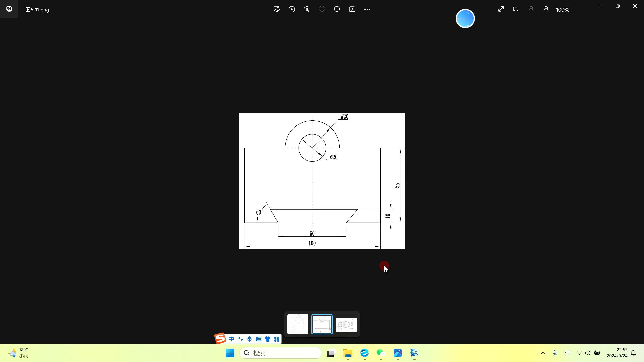Screen dimensions: 644x362
Task: Open the screenshot tool on taskbar
Action: click(414, 353)
